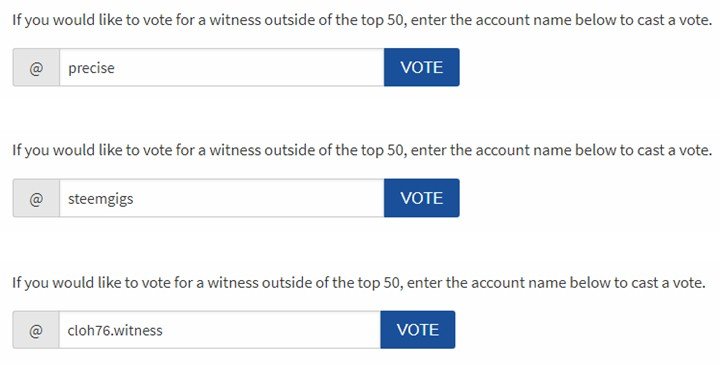Vote for the precise witness
Screen dimensions: 720x365
click(x=422, y=67)
